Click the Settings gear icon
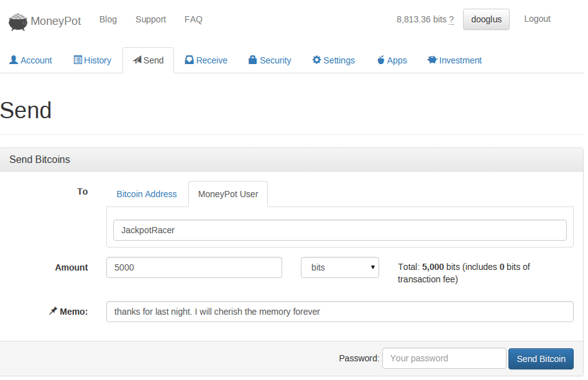The image size is (588, 380). pyautogui.click(x=316, y=60)
